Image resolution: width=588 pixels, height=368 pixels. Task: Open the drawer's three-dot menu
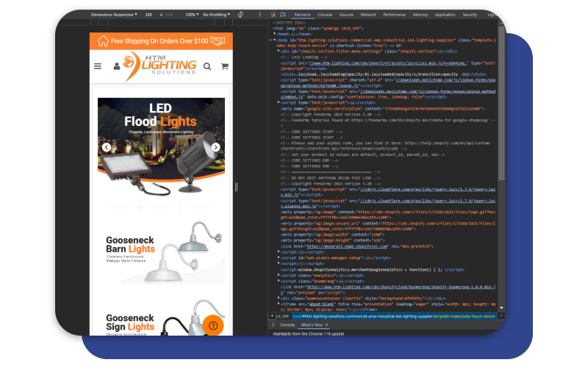tap(273, 325)
